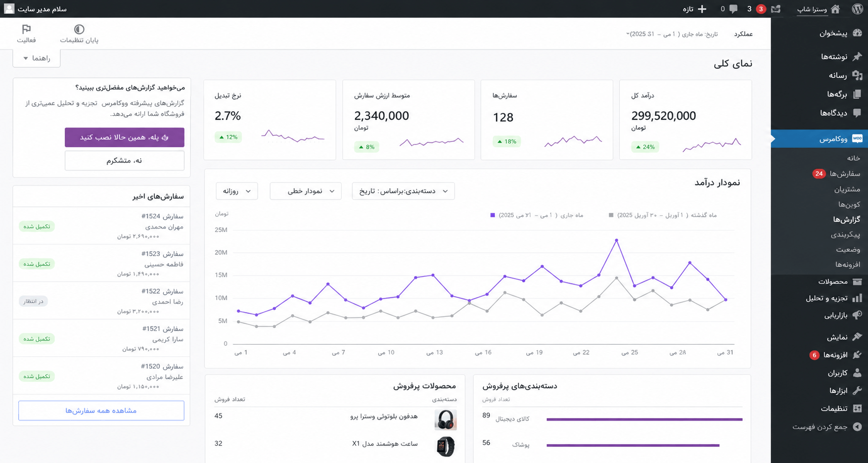The width and height of the screenshot is (868, 463).
Task: Click the محصولات archive icon
Action: coord(857,282)
